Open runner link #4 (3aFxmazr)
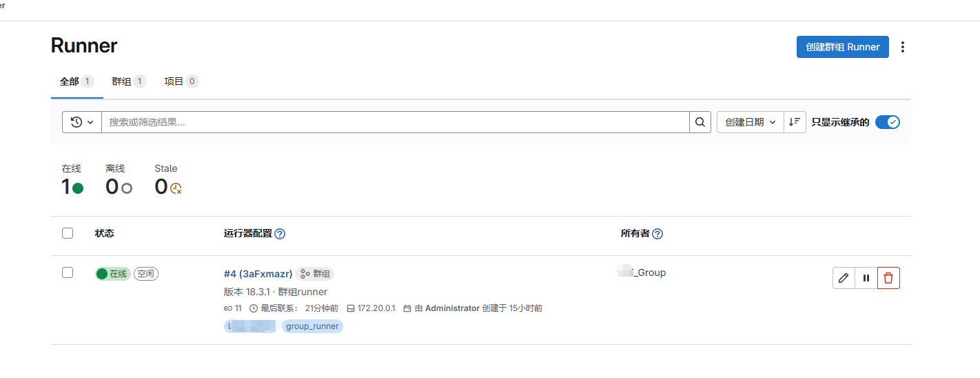 (x=258, y=274)
